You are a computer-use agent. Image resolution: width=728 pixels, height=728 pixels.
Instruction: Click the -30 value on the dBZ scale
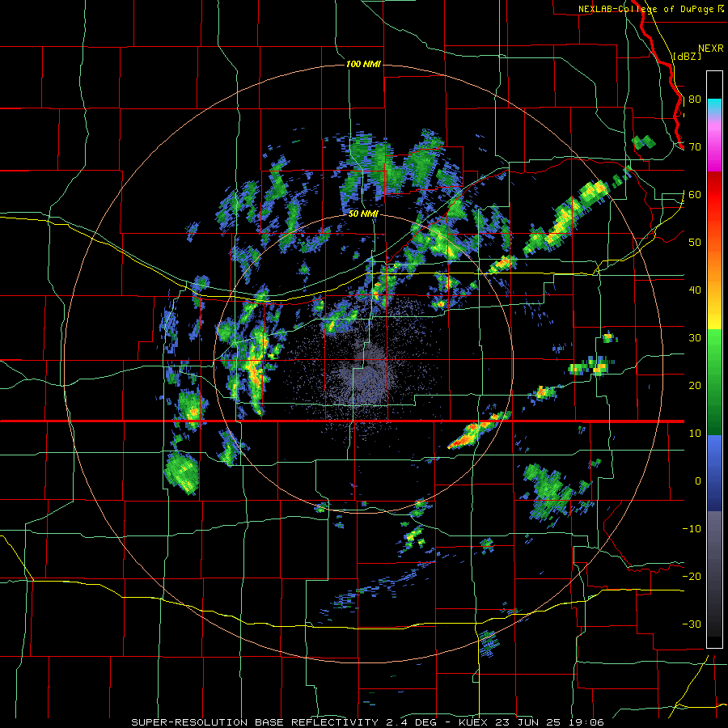coord(692,624)
